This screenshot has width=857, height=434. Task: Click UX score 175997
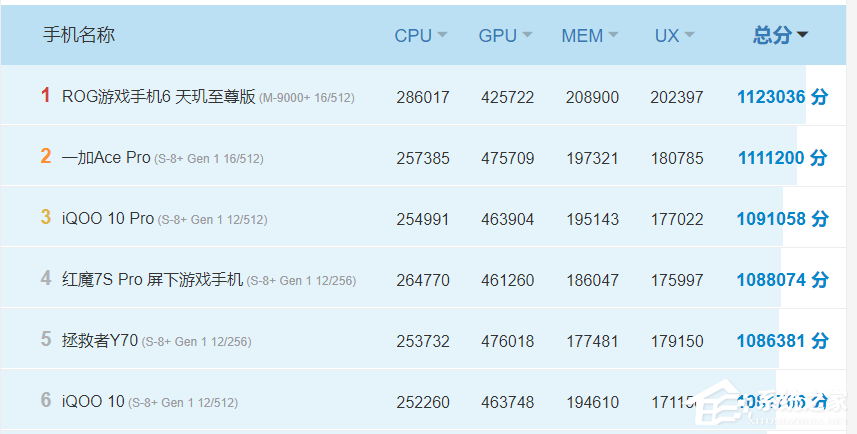677,280
